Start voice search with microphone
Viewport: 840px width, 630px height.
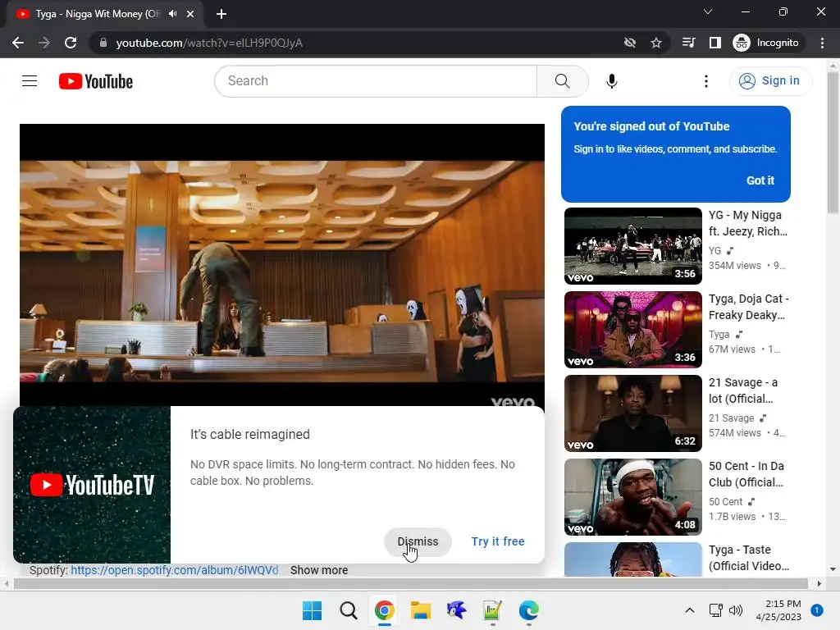611,81
